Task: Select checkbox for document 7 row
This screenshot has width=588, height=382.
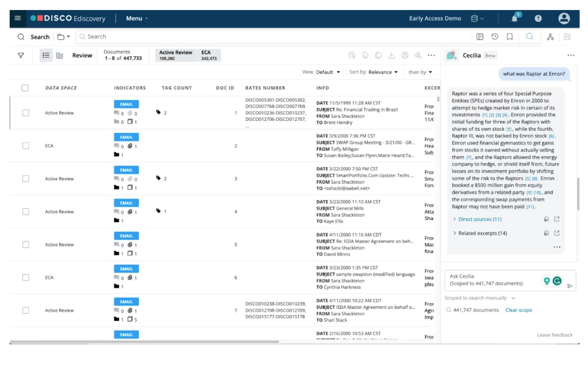Action: 25,310
